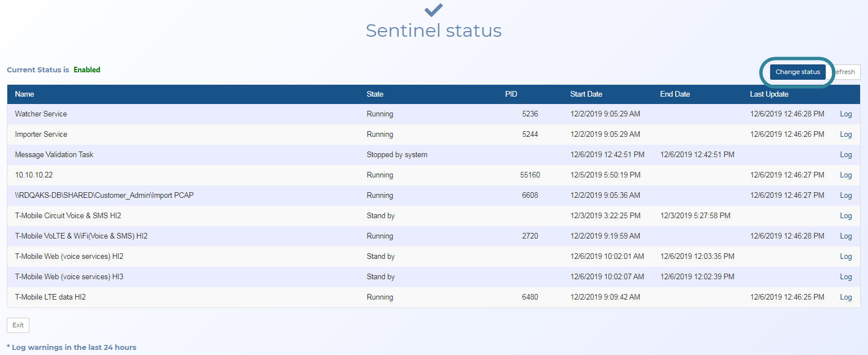Click the State column header
Screen dimensions: 868x355
[374, 94]
